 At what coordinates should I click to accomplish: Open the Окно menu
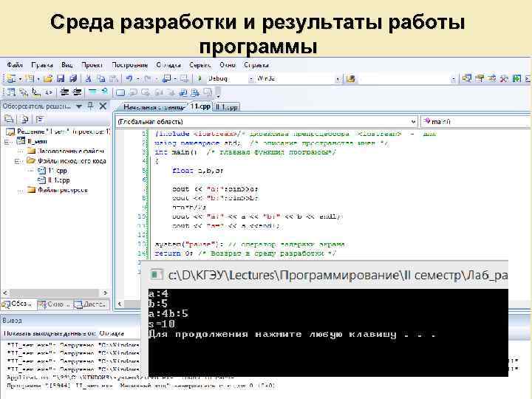pyautogui.click(x=228, y=65)
